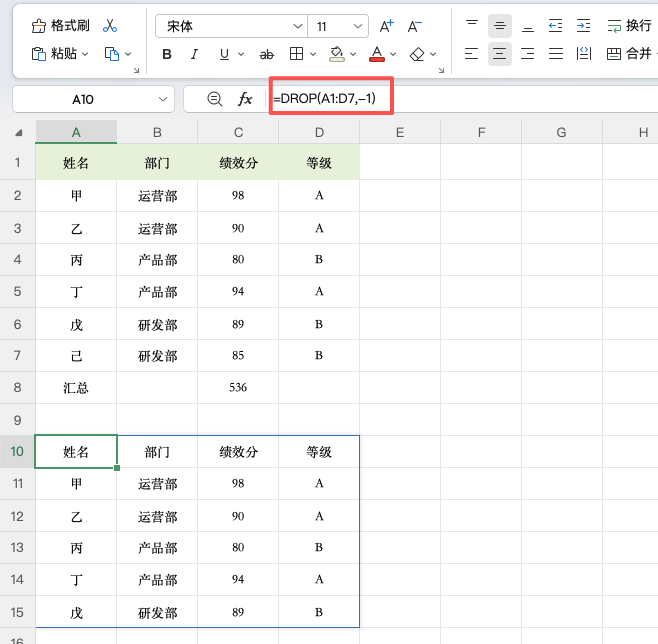Toggle Strikethrough formatting

[266, 54]
